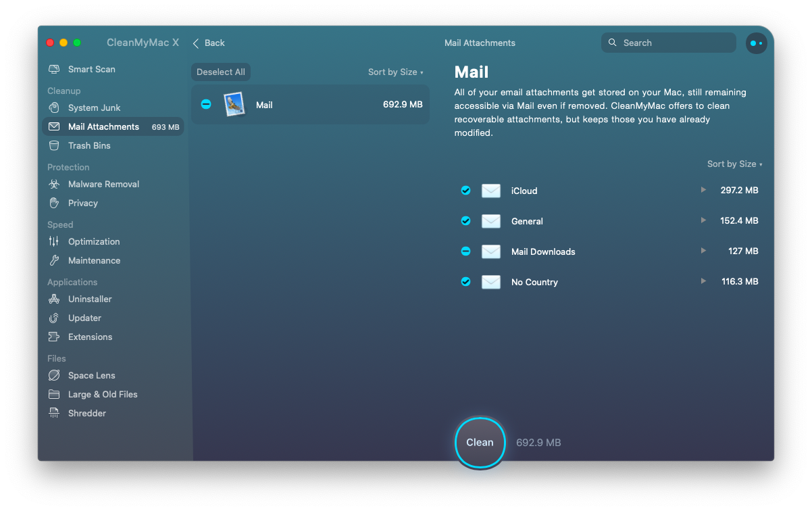The image size is (812, 511).
Task: Toggle the Mail app selection checkbox
Action: coord(206,105)
